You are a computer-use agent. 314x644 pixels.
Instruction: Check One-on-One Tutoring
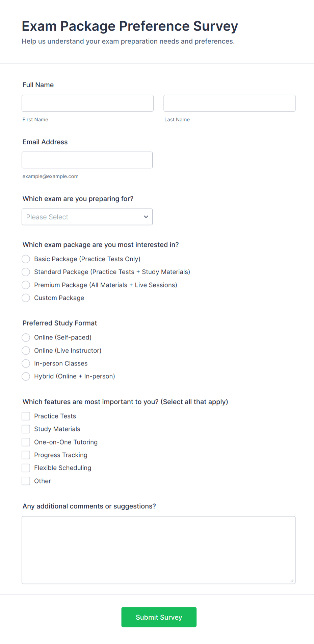(x=26, y=442)
